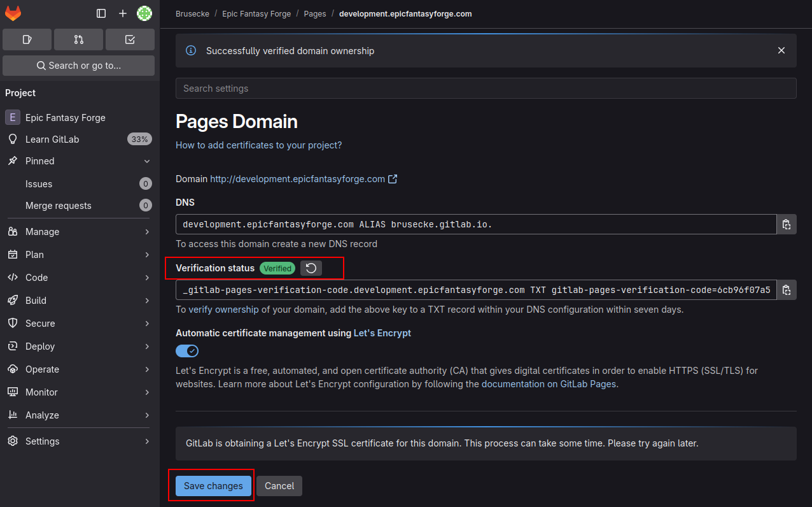Click the 'Epic Fantasy Forge' project name
This screenshot has width=812, height=507.
pyautogui.click(x=66, y=118)
